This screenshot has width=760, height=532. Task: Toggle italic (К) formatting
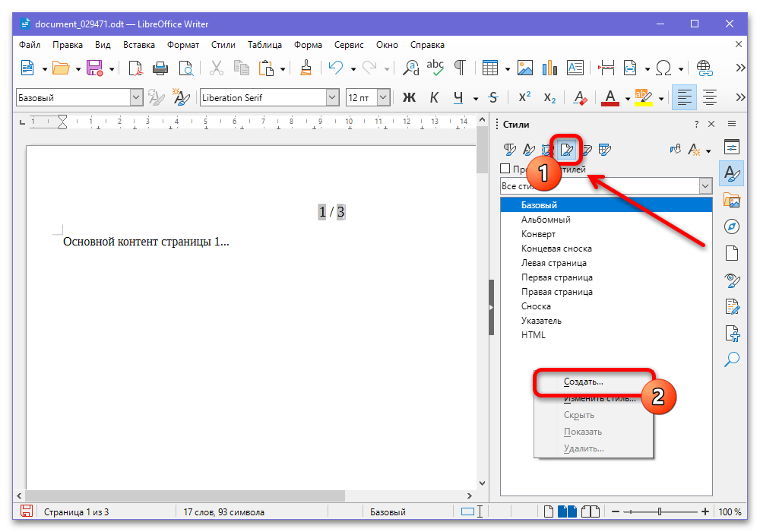(434, 98)
